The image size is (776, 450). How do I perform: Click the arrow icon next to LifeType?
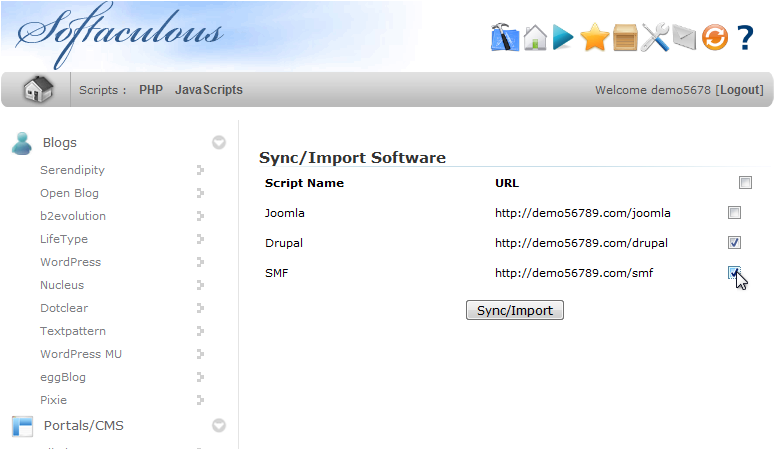tap(200, 239)
